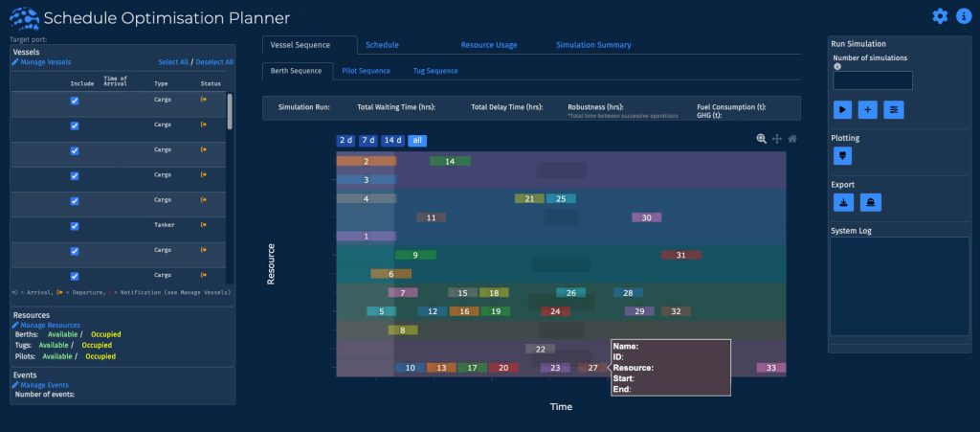Click the plus button under Run Simulation
Screen dimensions: 980x432
pyautogui.click(x=868, y=109)
